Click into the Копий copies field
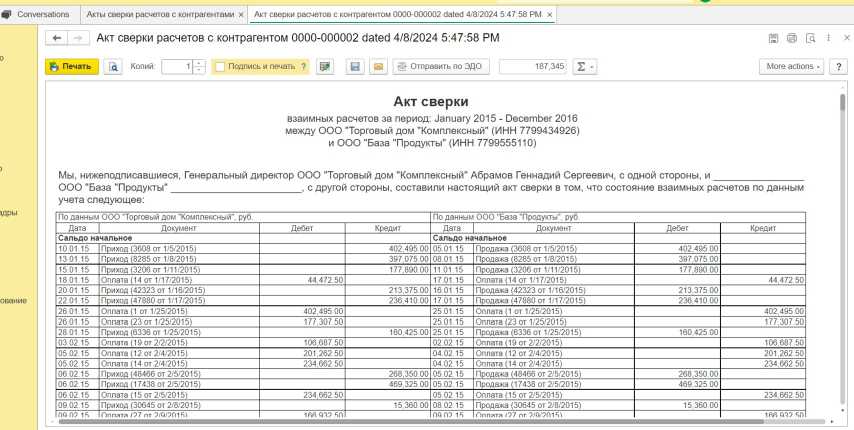The height and width of the screenshot is (430, 854). click(178, 66)
